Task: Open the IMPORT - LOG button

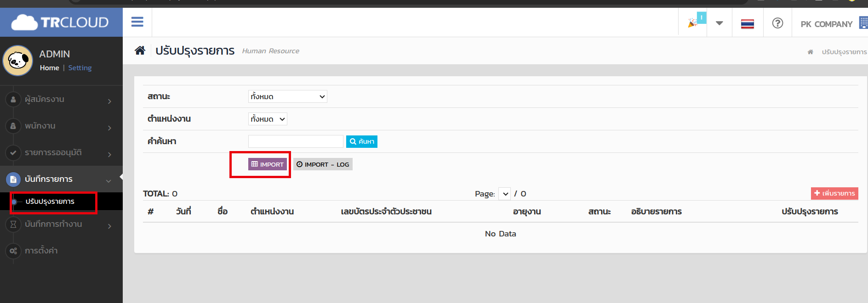Action: [x=323, y=164]
